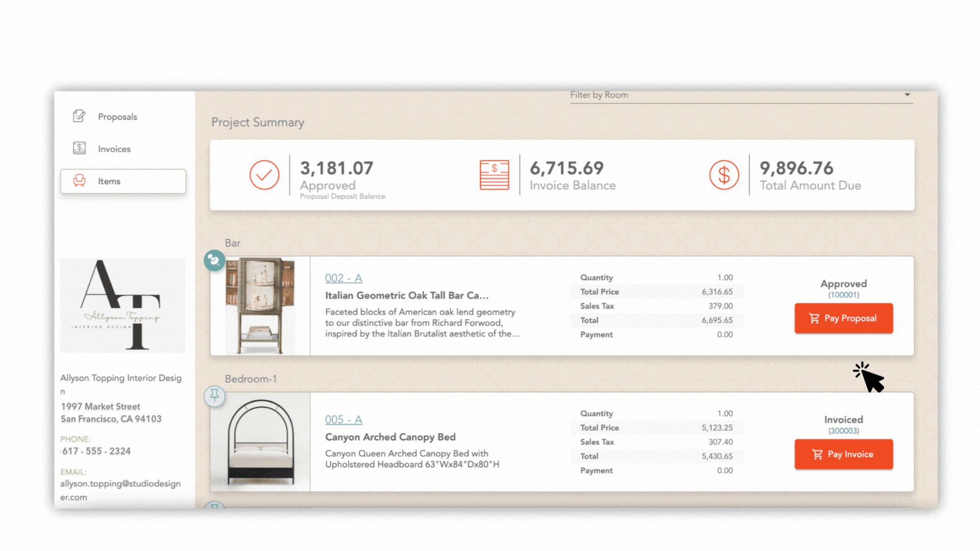Toggle the pin on Canopy Bed item
This screenshot has width=980, height=551.
point(214,395)
